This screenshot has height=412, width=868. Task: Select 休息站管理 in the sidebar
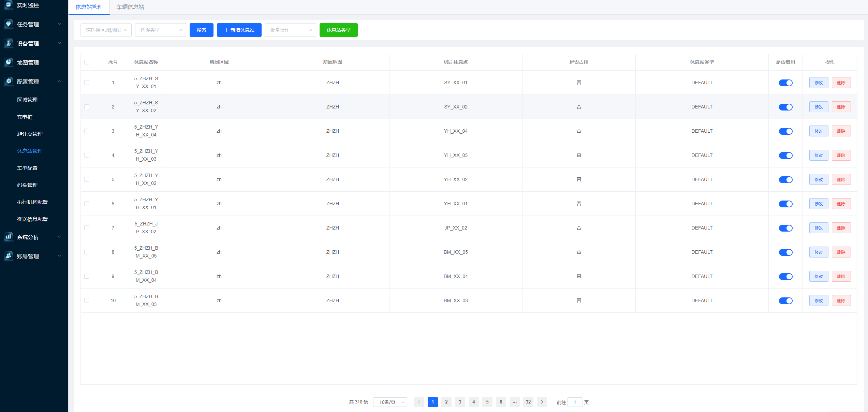[x=30, y=151]
